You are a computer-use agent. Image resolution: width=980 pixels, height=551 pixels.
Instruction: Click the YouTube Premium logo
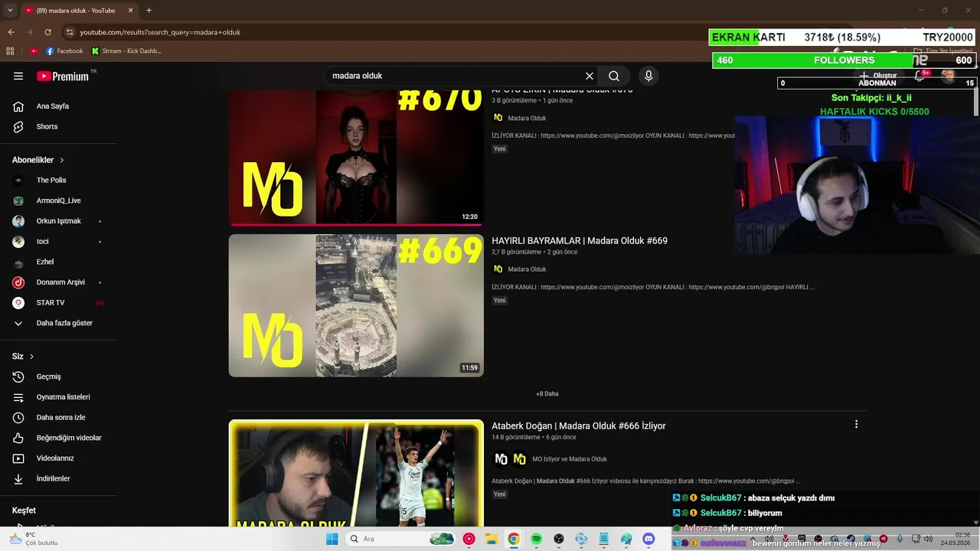pos(64,76)
